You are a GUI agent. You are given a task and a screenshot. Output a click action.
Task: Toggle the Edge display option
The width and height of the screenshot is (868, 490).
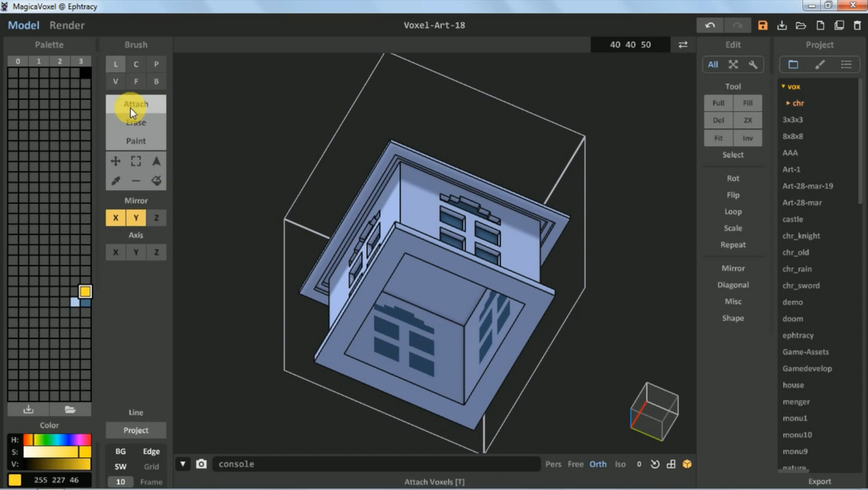151,451
